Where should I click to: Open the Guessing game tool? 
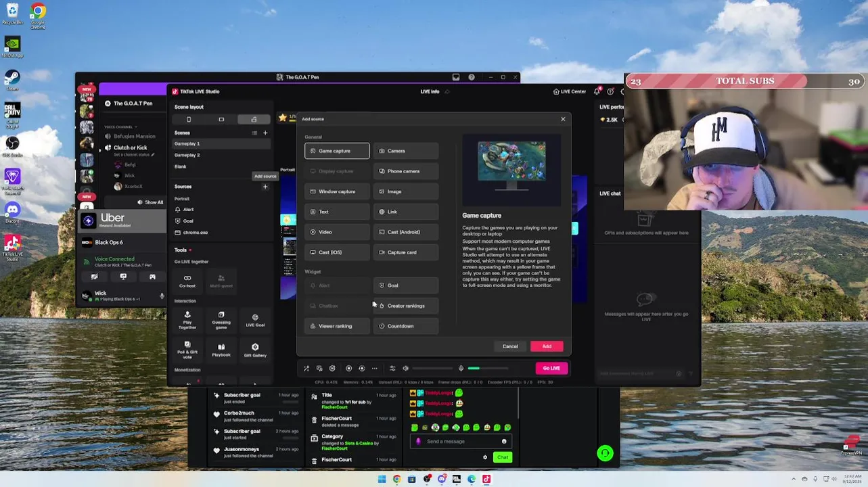(221, 320)
